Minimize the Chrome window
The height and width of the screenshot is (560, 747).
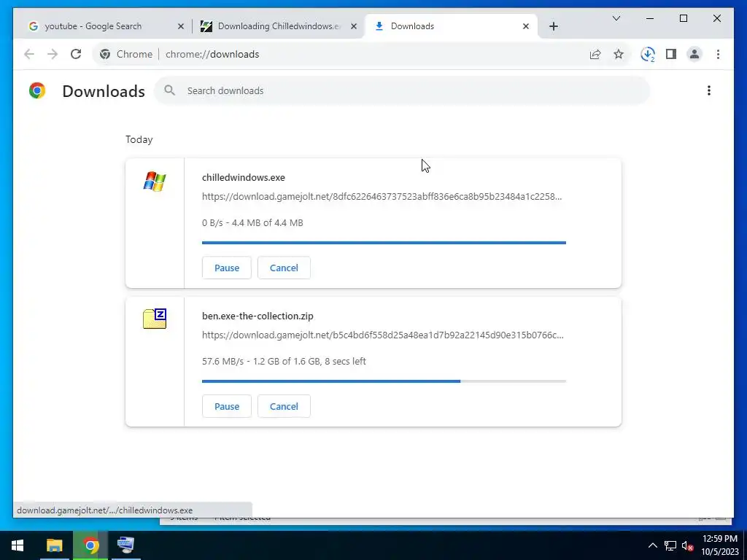pos(650,18)
